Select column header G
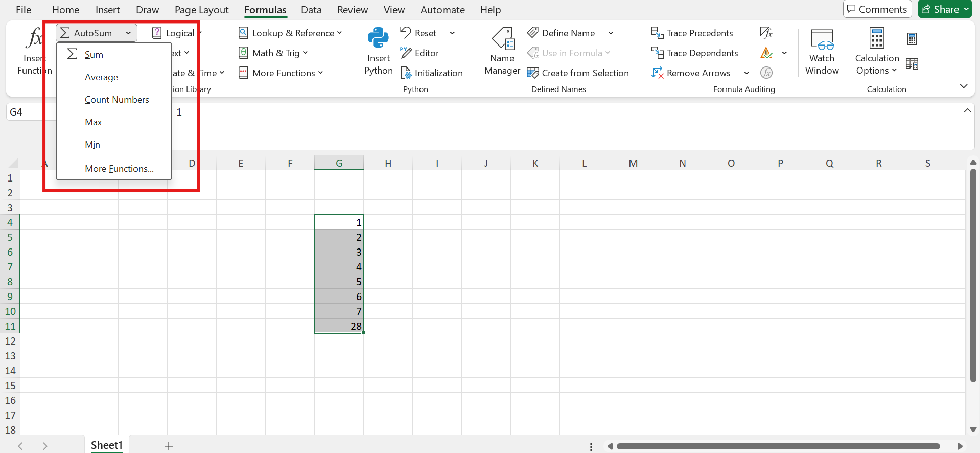 [x=339, y=163]
